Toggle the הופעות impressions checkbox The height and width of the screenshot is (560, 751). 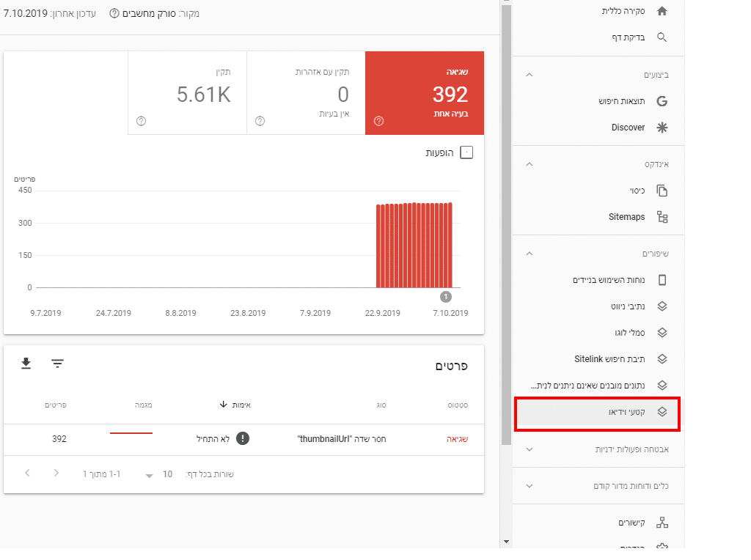pos(466,152)
